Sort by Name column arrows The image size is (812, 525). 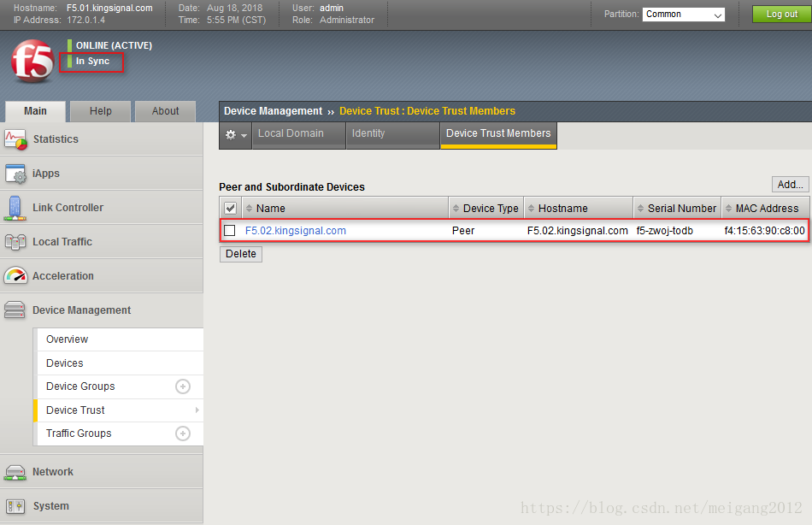249,209
